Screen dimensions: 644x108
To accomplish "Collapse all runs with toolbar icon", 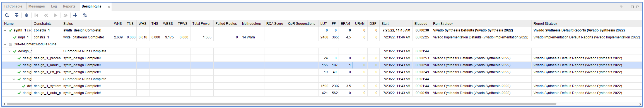I will coord(17,15).
